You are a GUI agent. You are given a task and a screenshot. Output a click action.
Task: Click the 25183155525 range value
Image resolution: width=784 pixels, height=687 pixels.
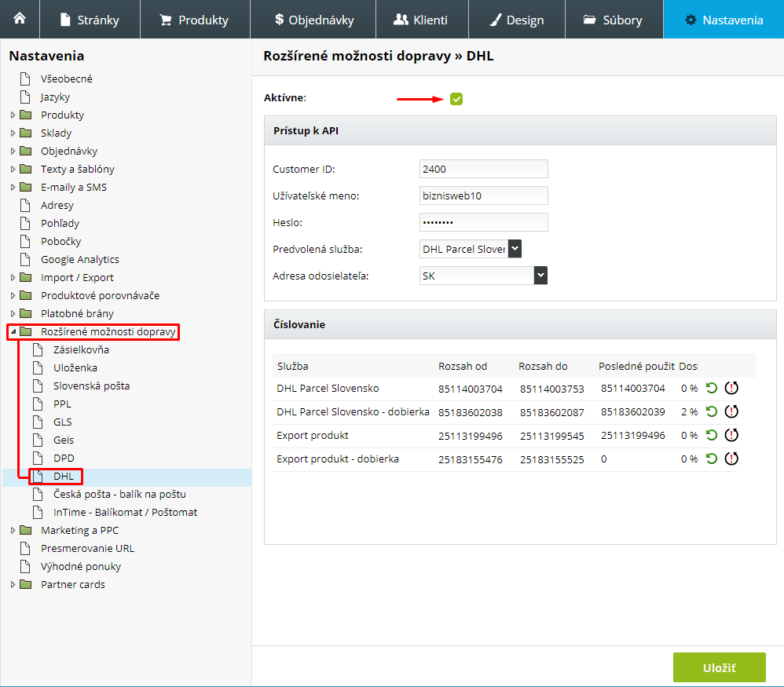pyautogui.click(x=551, y=459)
